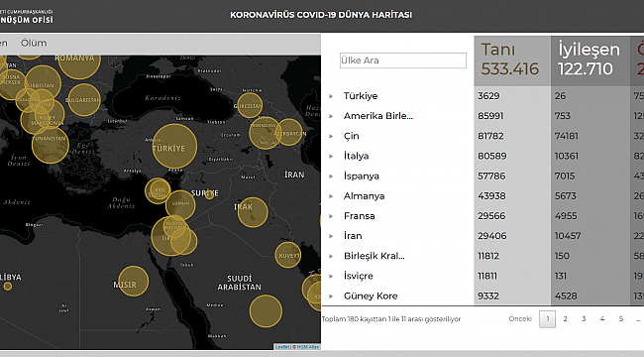Expand the İsviçre row arrow
The width and height of the screenshot is (644, 357).
[331, 277]
